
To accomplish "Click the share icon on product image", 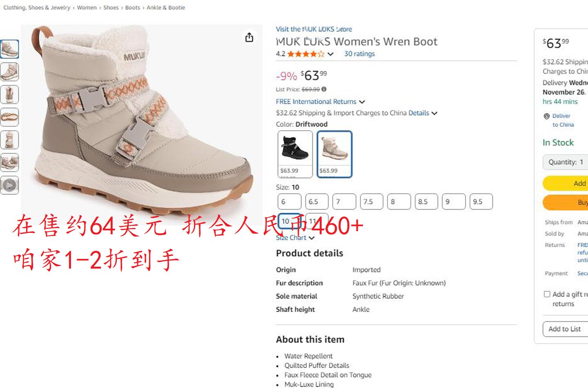I will pos(249,38).
